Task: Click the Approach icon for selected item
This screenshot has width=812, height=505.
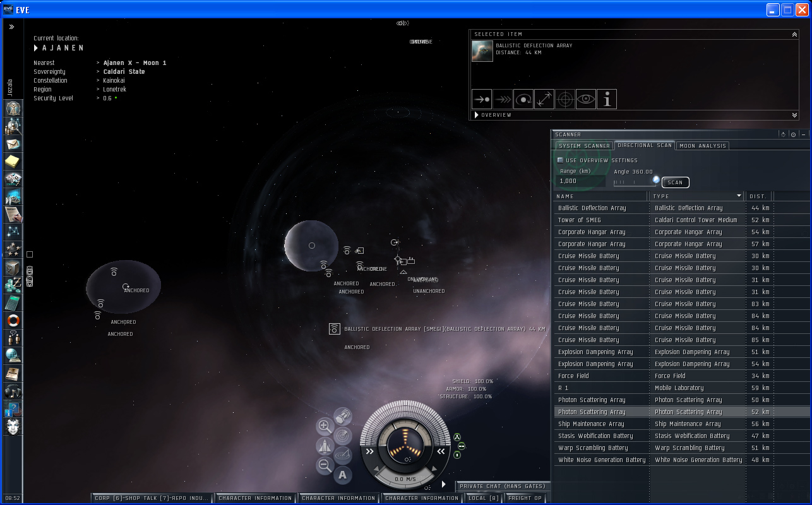Action: pos(482,99)
